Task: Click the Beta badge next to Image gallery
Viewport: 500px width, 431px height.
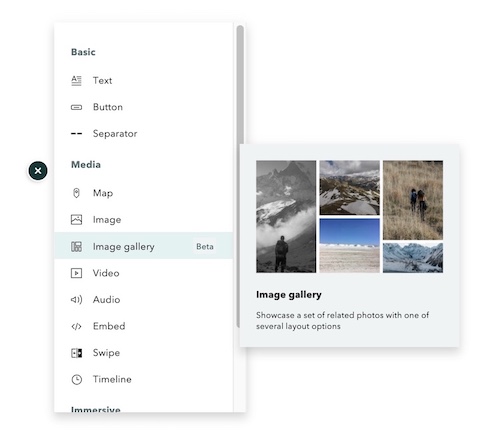Action: 205,247
